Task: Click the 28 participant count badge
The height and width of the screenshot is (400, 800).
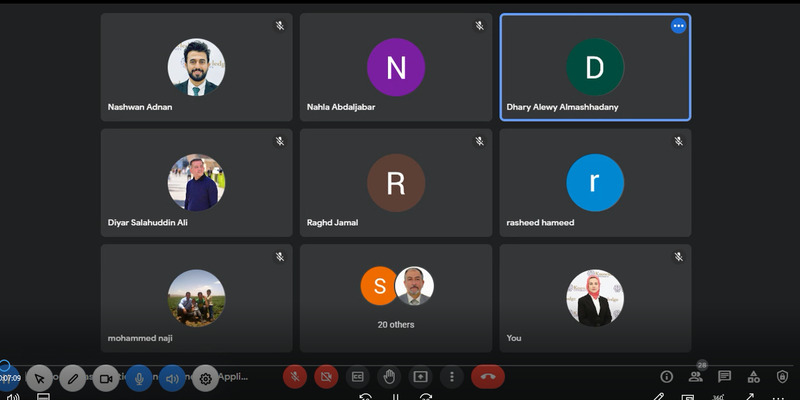Action: 702,365
